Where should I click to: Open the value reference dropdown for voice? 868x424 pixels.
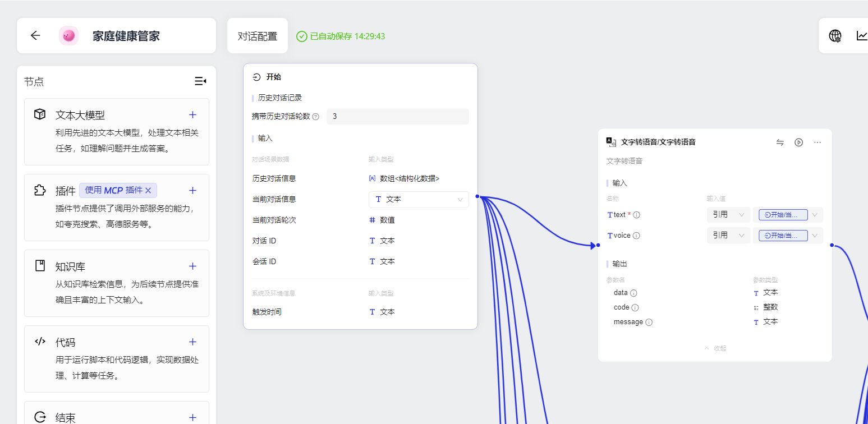(x=788, y=236)
